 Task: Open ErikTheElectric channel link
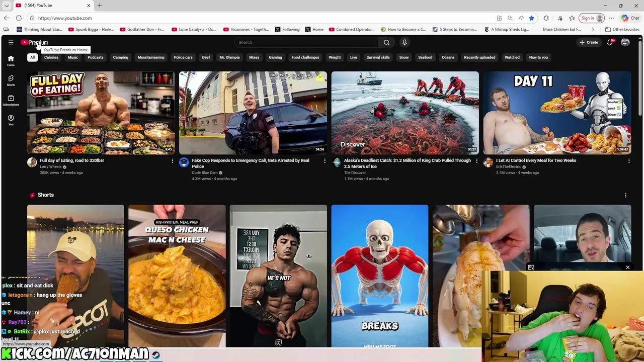pyautogui.click(x=509, y=166)
